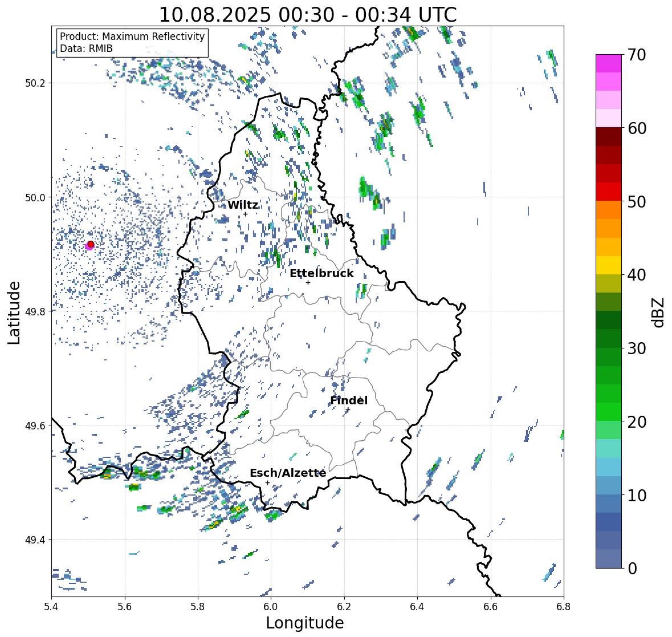Image resolution: width=672 pixels, height=637 pixels.
Task: Click the 'Product: Maximum Reflectivity' legend text
Action: (x=132, y=36)
